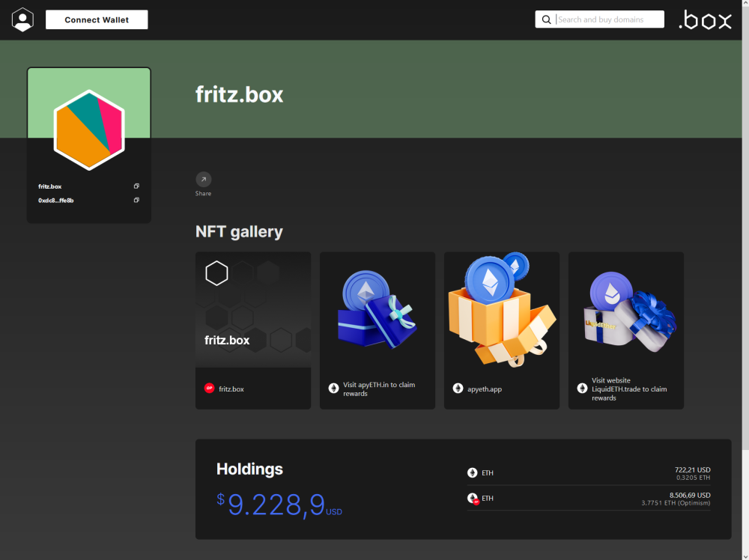
Task: Click the fritz.box caption under first NFT
Action: 231,389
